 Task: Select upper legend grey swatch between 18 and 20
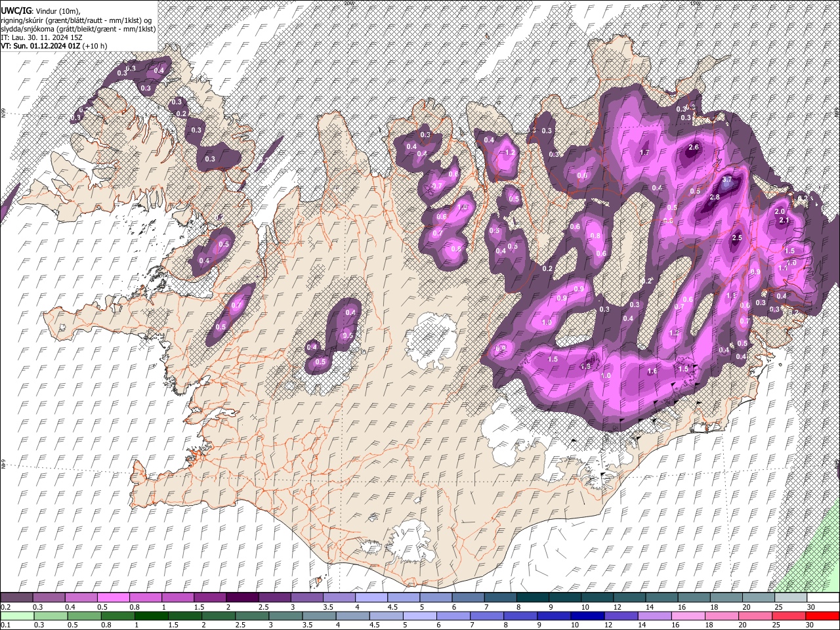(727, 598)
